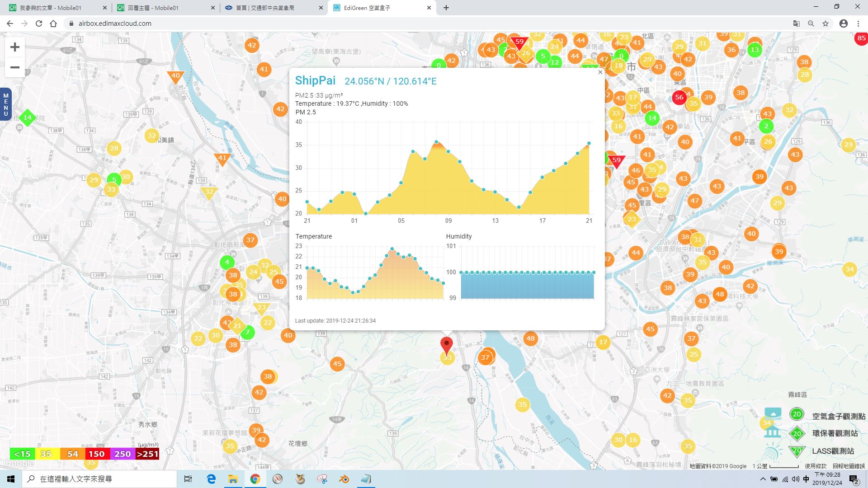
Task: Reload the current page
Action: (39, 23)
